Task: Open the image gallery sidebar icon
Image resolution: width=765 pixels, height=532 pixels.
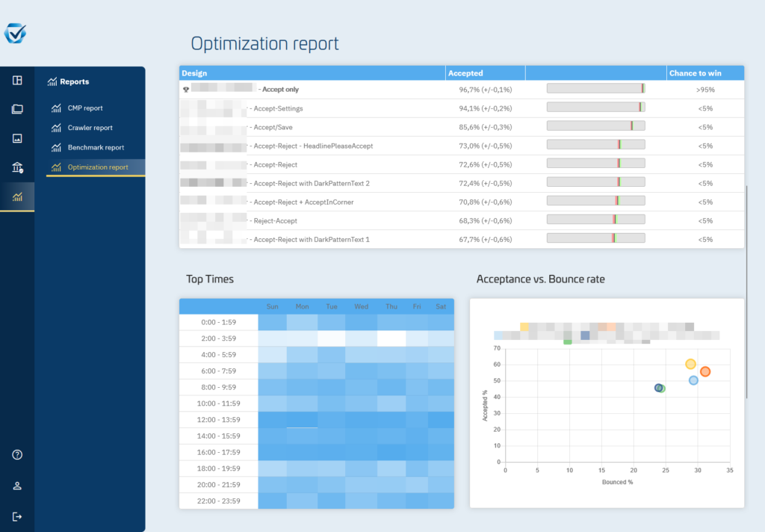Action: point(17,139)
